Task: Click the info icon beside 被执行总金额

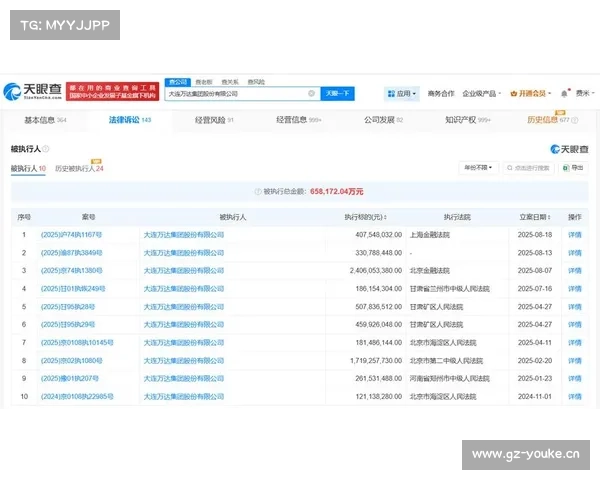Action: (254, 190)
